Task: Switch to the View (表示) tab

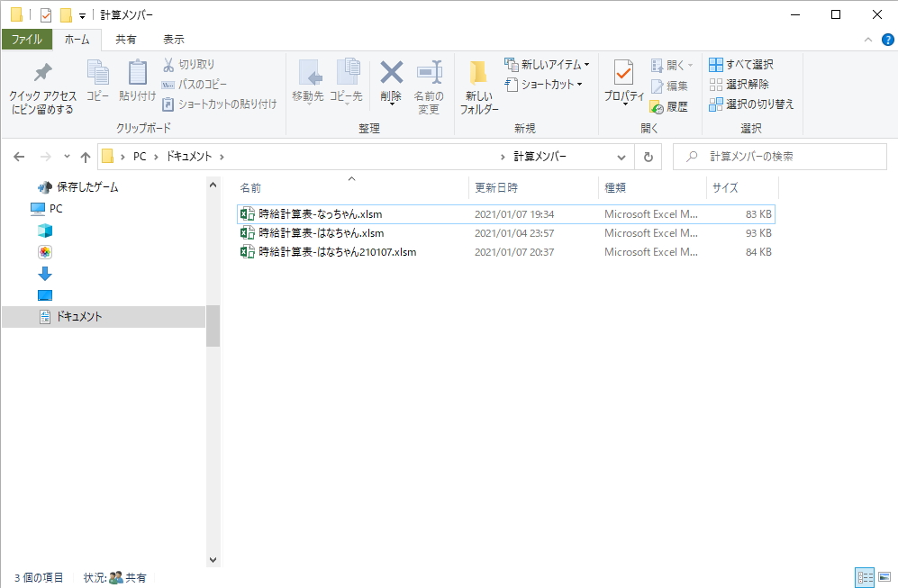Action: (173, 40)
